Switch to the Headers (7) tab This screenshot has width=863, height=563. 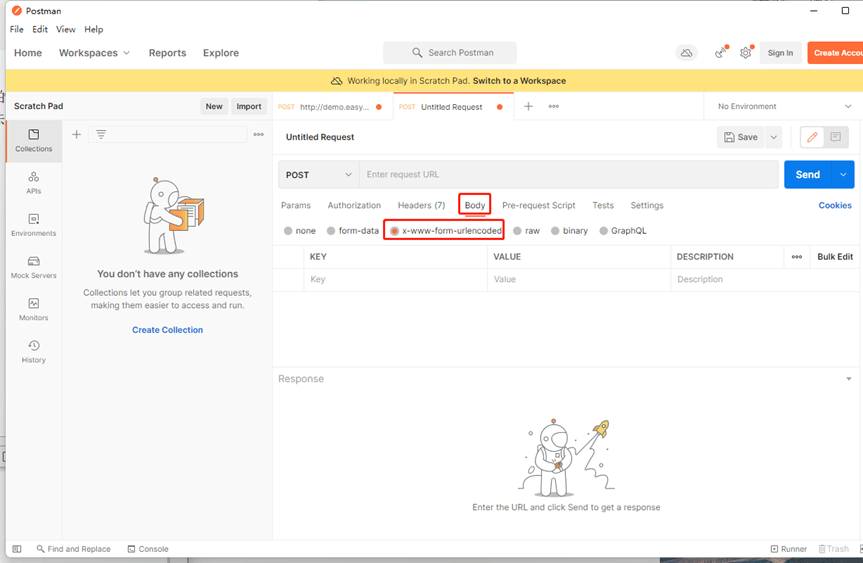(x=421, y=205)
